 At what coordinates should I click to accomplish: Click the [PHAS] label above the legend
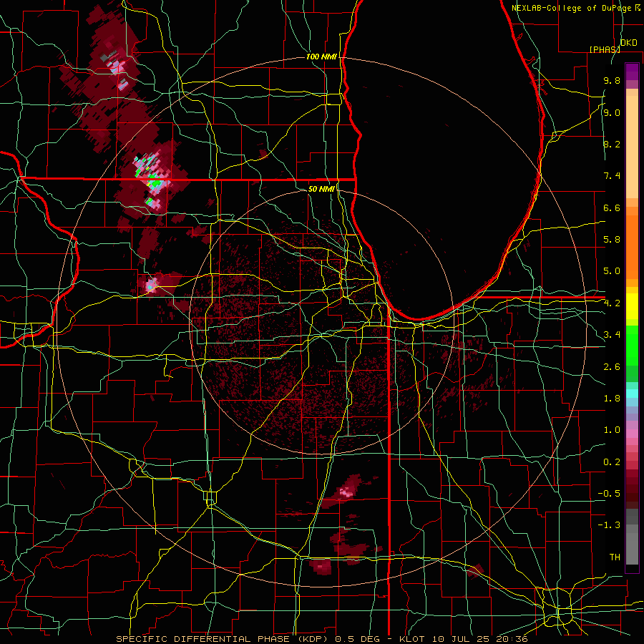tap(604, 49)
